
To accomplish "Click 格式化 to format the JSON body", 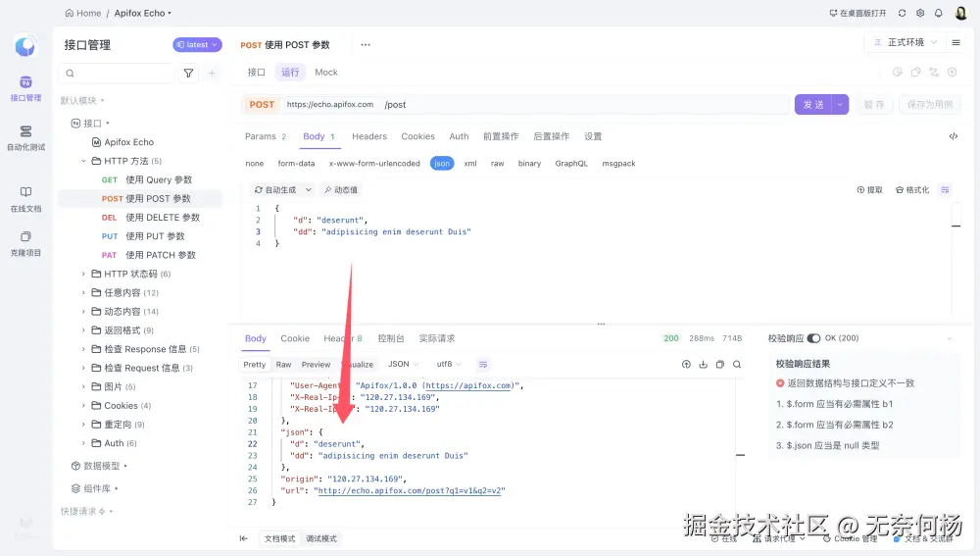I will [911, 189].
